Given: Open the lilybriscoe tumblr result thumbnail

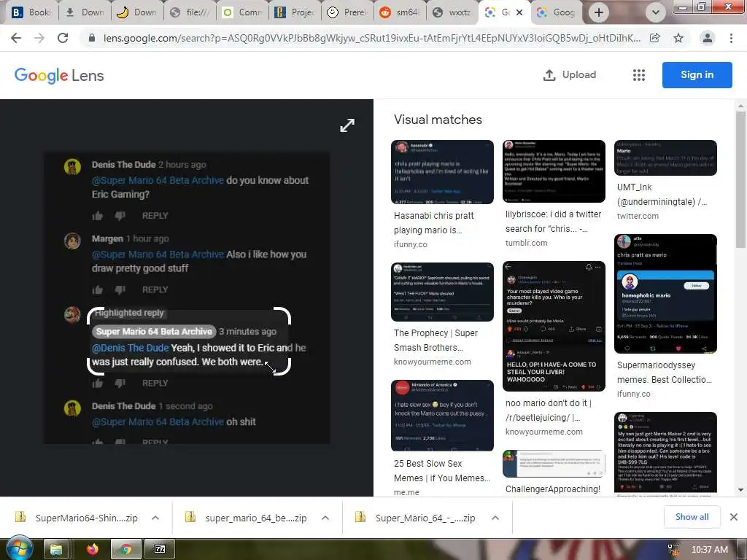Looking at the screenshot, I should (554, 171).
